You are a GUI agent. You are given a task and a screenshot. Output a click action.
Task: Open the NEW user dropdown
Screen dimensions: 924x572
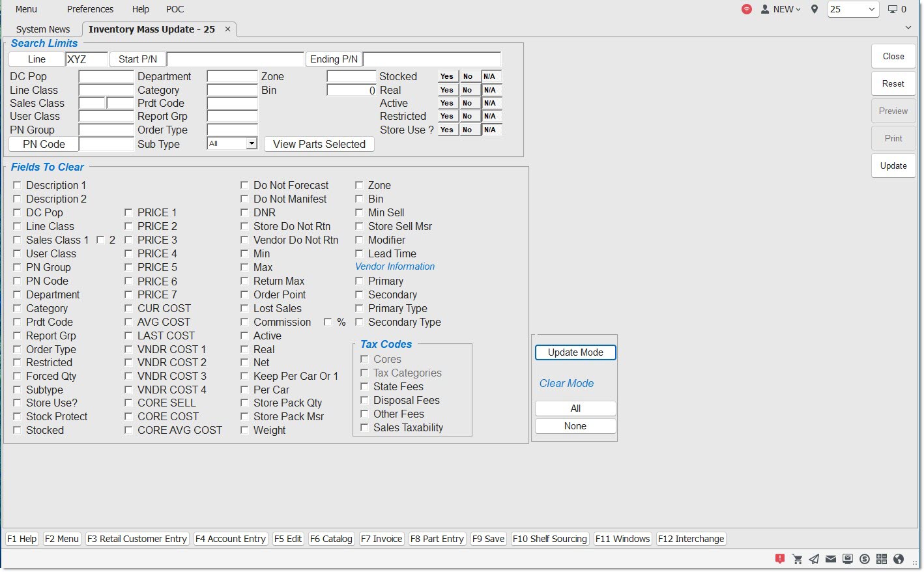coord(781,9)
